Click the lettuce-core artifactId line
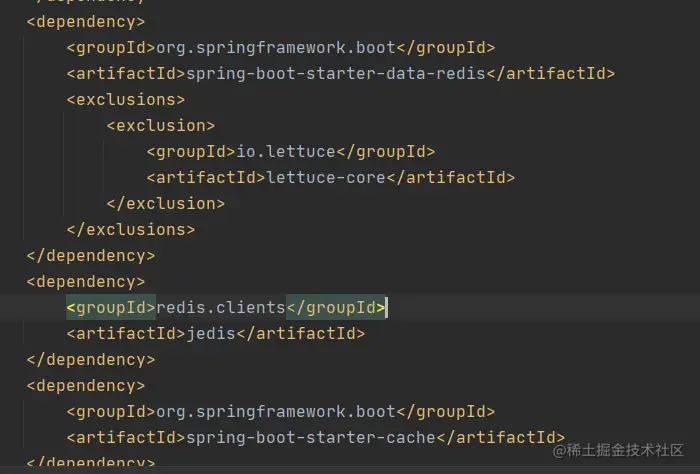The width and height of the screenshot is (700, 474). click(x=331, y=178)
